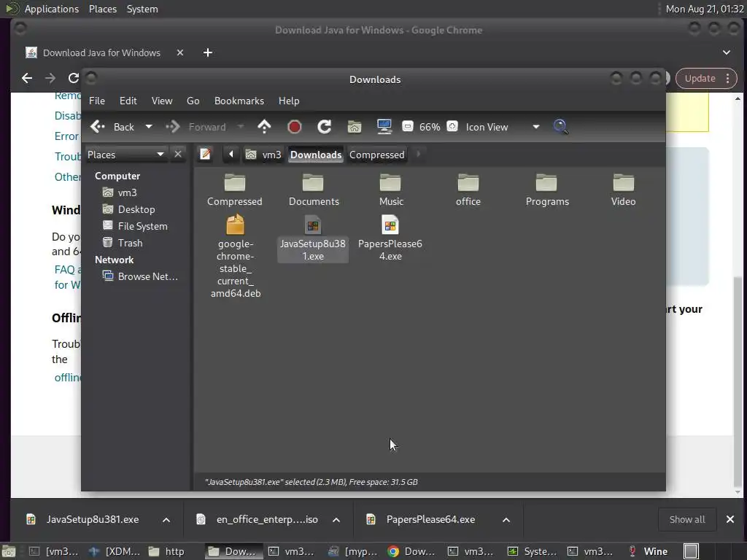Zoom out with the minus icon
The width and height of the screenshot is (747, 560).
[407, 127]
